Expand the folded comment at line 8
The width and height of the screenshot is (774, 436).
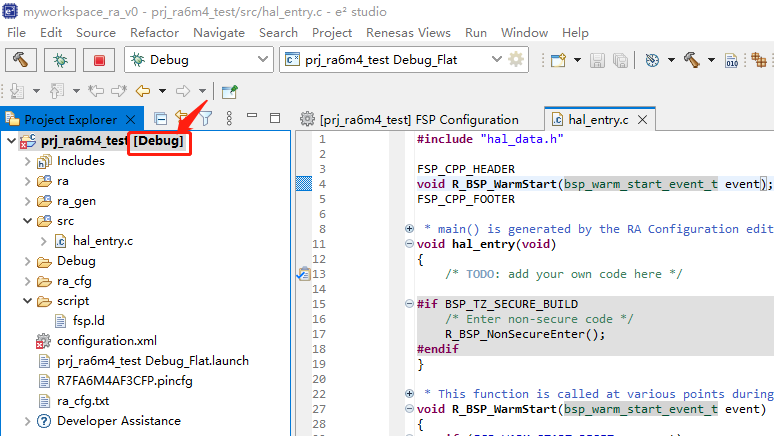[409, 228]
